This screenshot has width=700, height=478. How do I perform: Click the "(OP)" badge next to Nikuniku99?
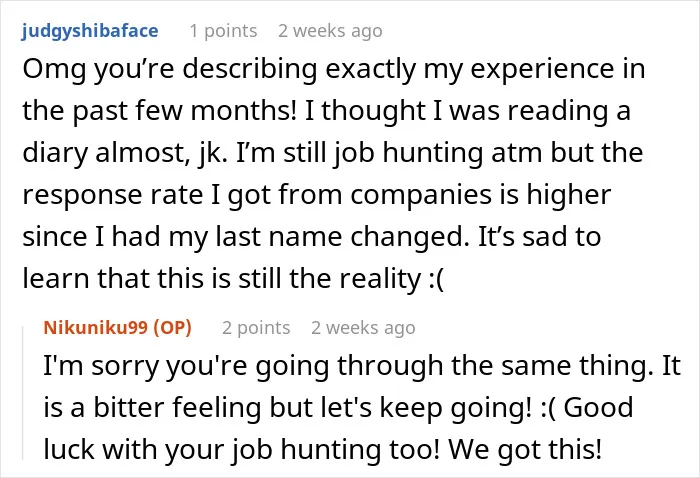coord(172,328)
